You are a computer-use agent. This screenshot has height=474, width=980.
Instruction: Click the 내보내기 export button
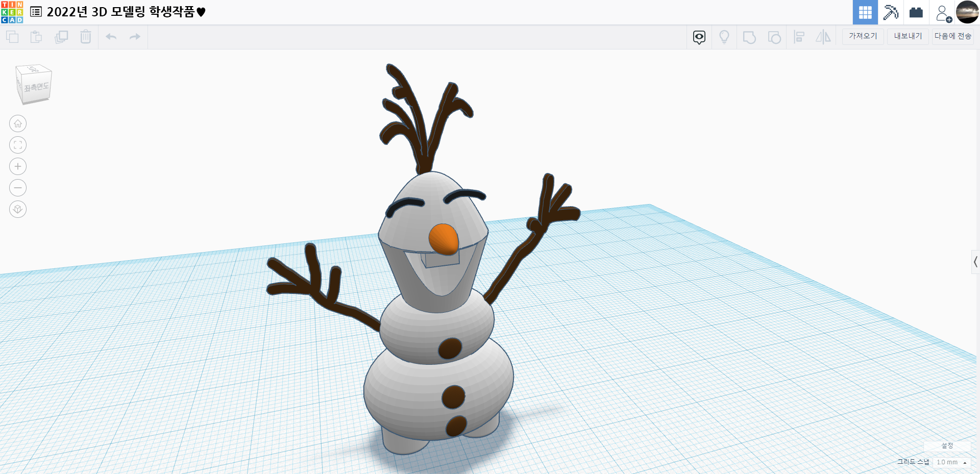point(908,36)
